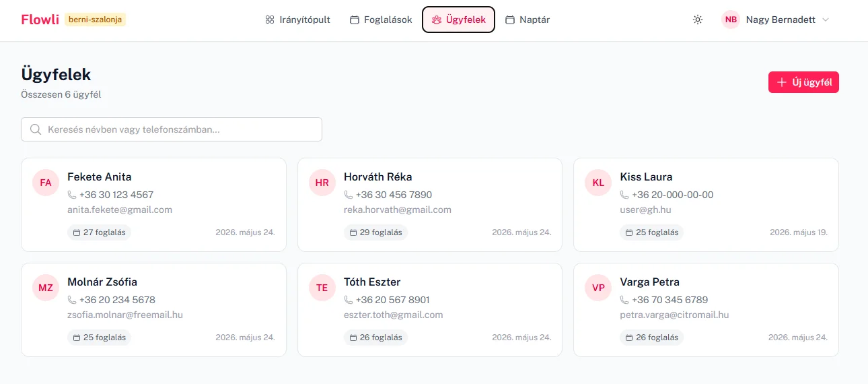Screen dimensions: 868x384
Task: Go to the Naptár tab
Action: [528, 20]
